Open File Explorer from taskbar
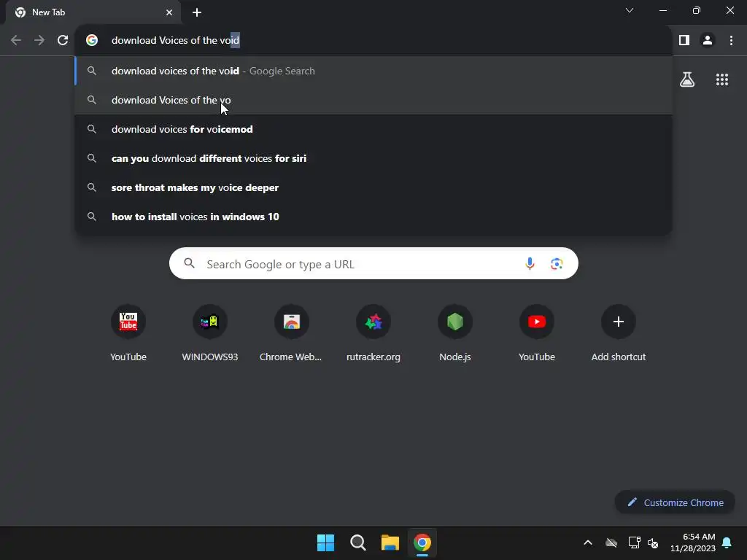747x560 pixels. pos(390,542)
